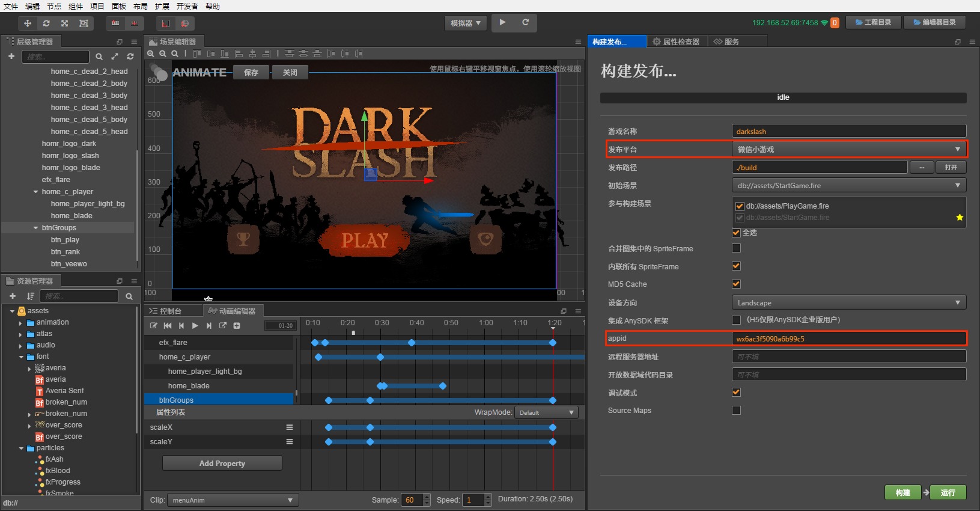
Task: Open the 发布平台 dropdown
Action: [848, 149]
